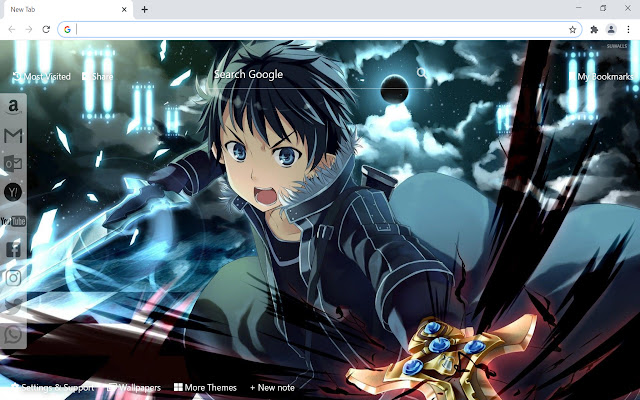The image size is (640, 400).
Task: Add a New note
Action: point(272,387)
